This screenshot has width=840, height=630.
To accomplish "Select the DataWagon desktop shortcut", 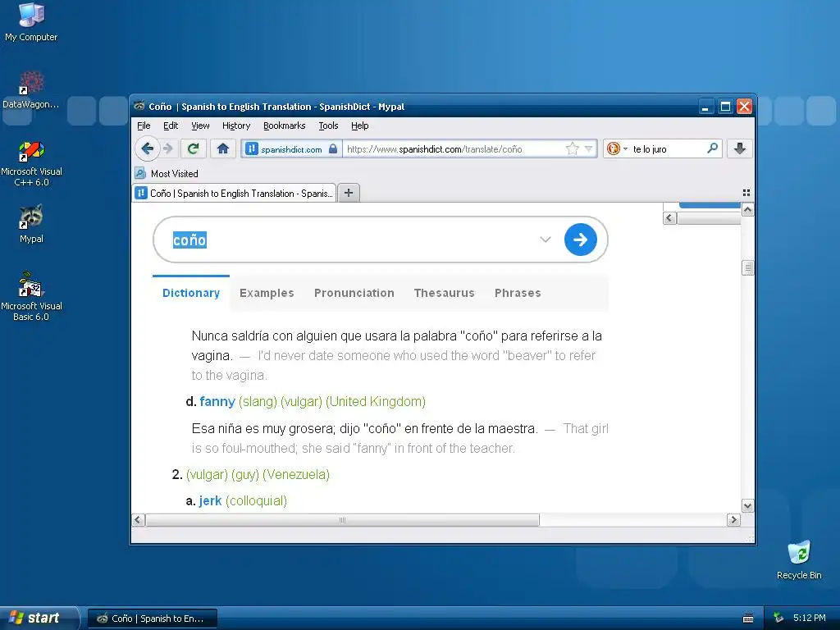I will pos(31,90).
